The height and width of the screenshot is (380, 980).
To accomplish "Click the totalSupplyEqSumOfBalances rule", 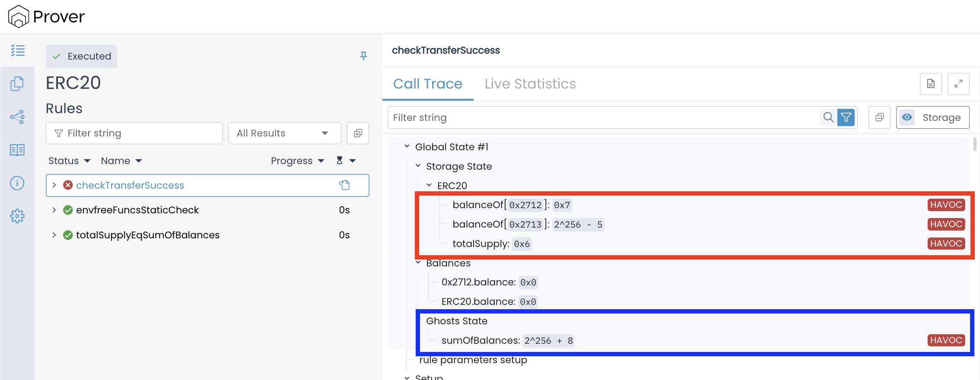I will pos(148,235).
